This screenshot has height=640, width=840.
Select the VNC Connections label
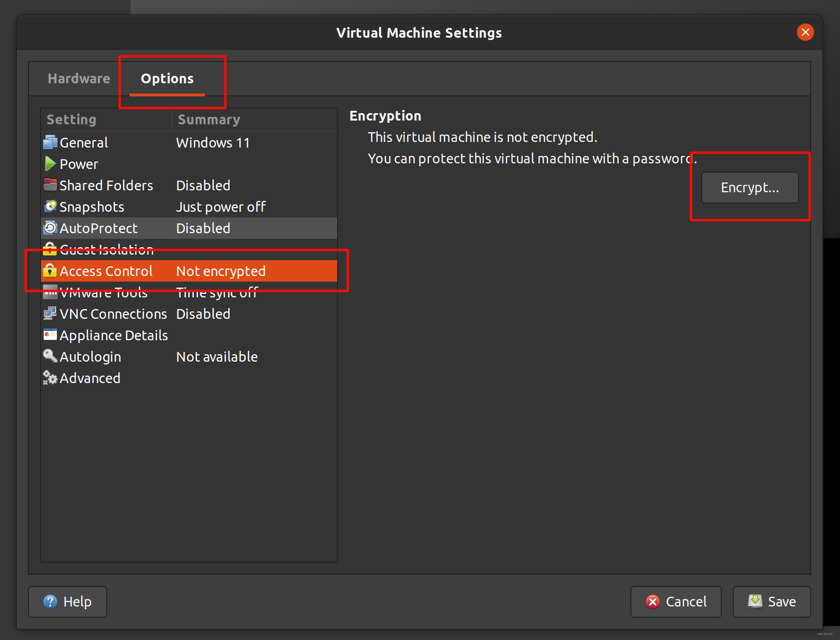pyautogui.click(x=114, y=314)
